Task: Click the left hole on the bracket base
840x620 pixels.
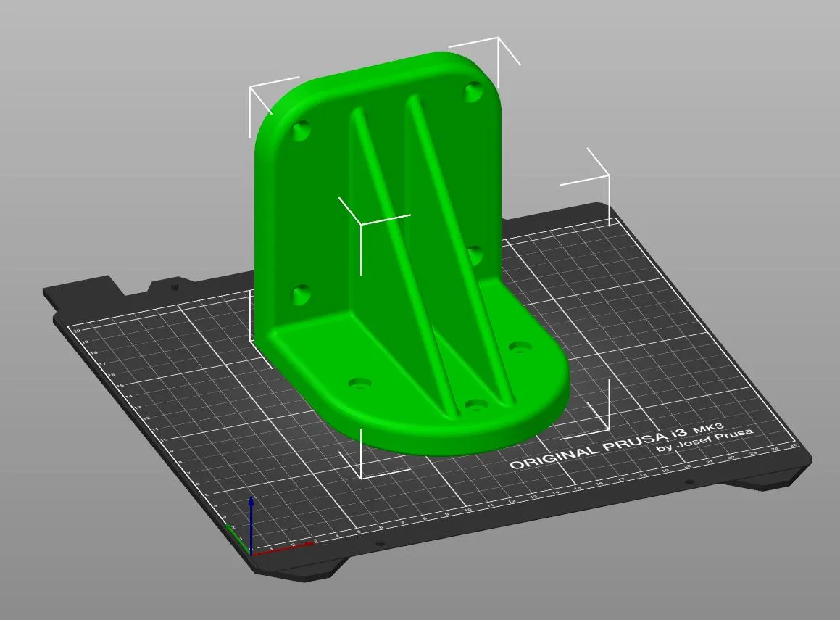Action: tap(359, 383)
